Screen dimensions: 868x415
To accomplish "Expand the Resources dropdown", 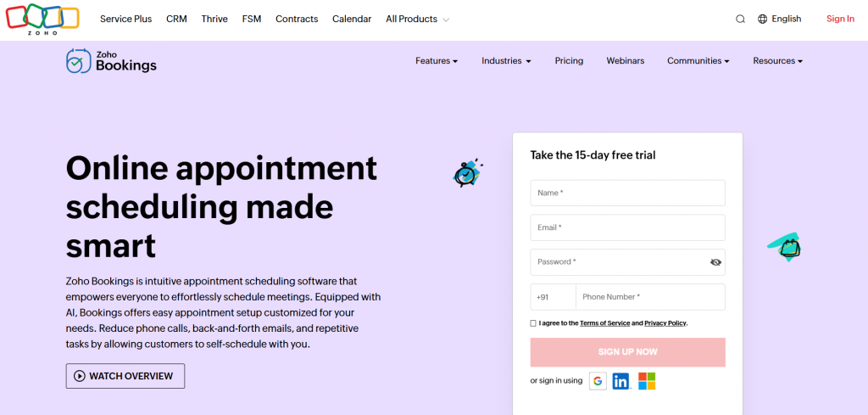I will (778, 61).
